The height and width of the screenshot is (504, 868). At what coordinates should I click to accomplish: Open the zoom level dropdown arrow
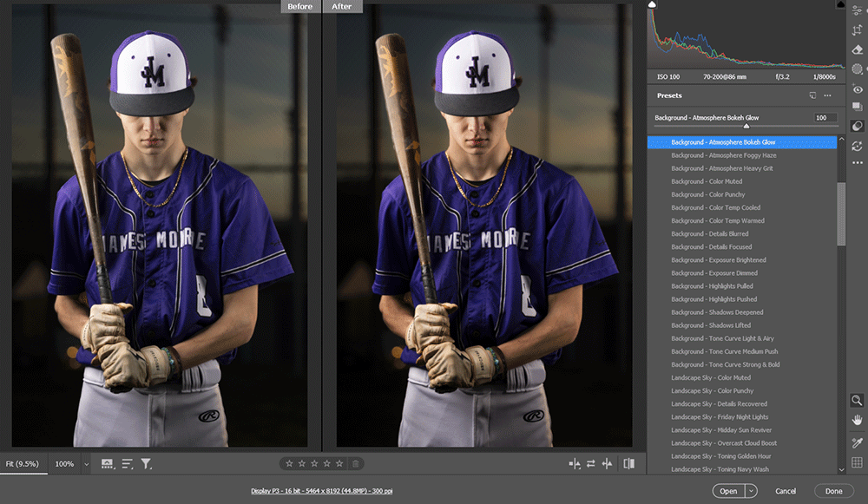[x=87, y=464]
